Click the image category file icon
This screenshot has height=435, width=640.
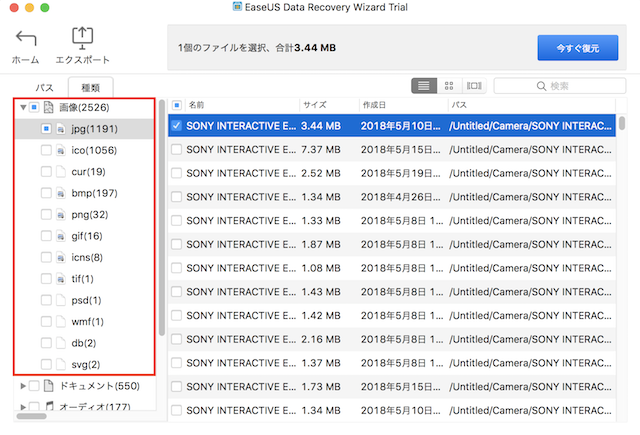coord(49,107)
